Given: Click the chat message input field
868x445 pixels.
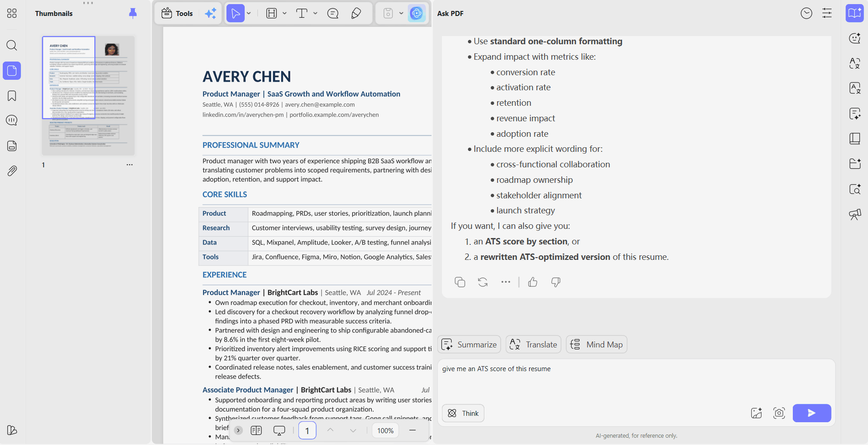Looking at the screenshot, I should [x=637, y=380].
